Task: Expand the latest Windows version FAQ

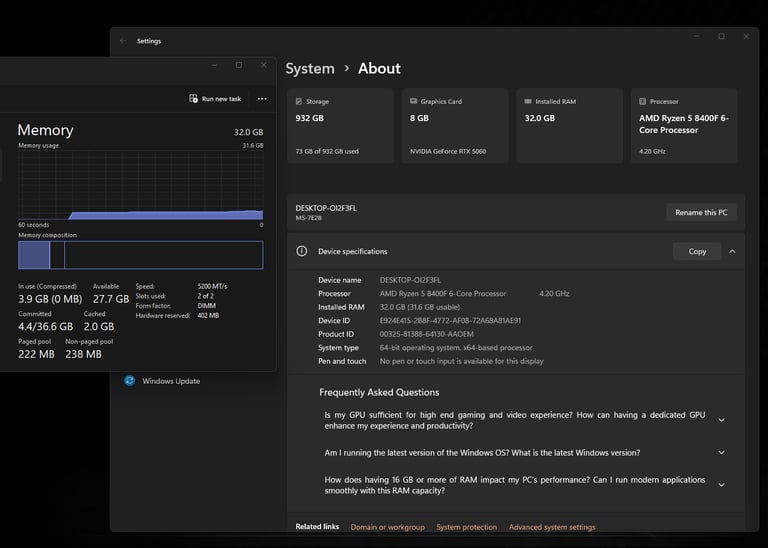Action: [x=721, y=453]
